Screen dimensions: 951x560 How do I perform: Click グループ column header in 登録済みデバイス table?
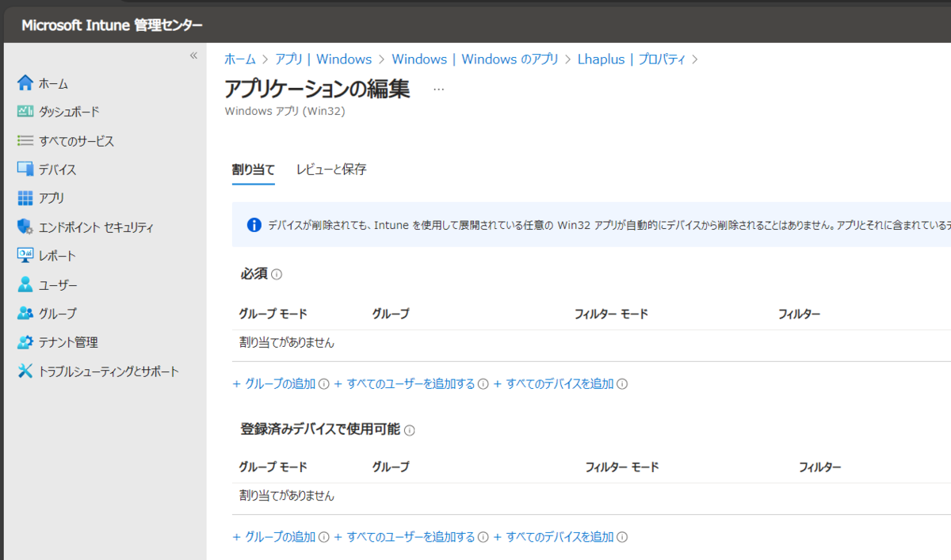(x=391, y=467)
